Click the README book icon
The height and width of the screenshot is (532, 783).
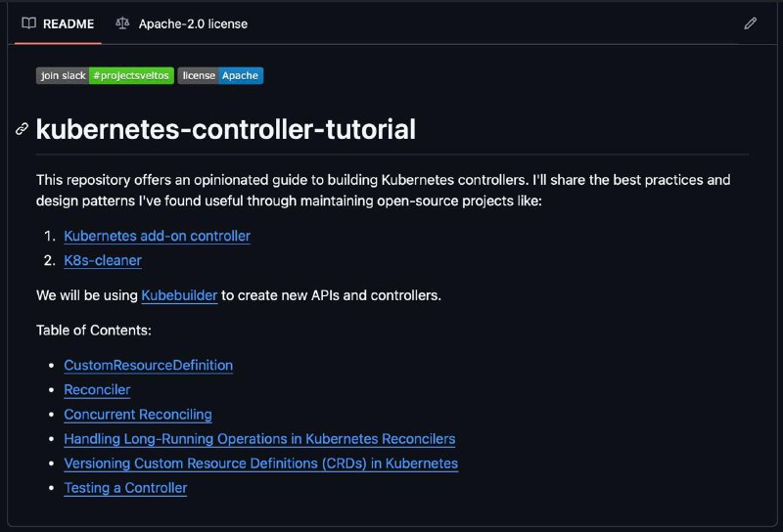click(x=29, y=22)
